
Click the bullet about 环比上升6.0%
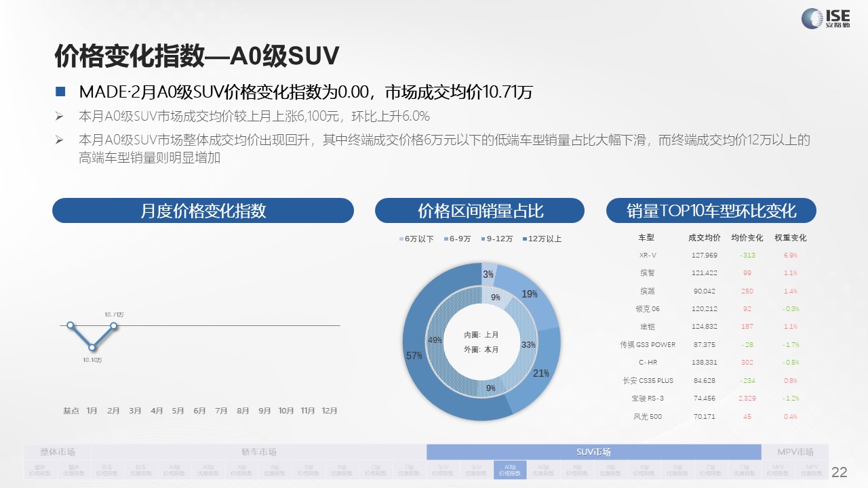click(254, 116)
